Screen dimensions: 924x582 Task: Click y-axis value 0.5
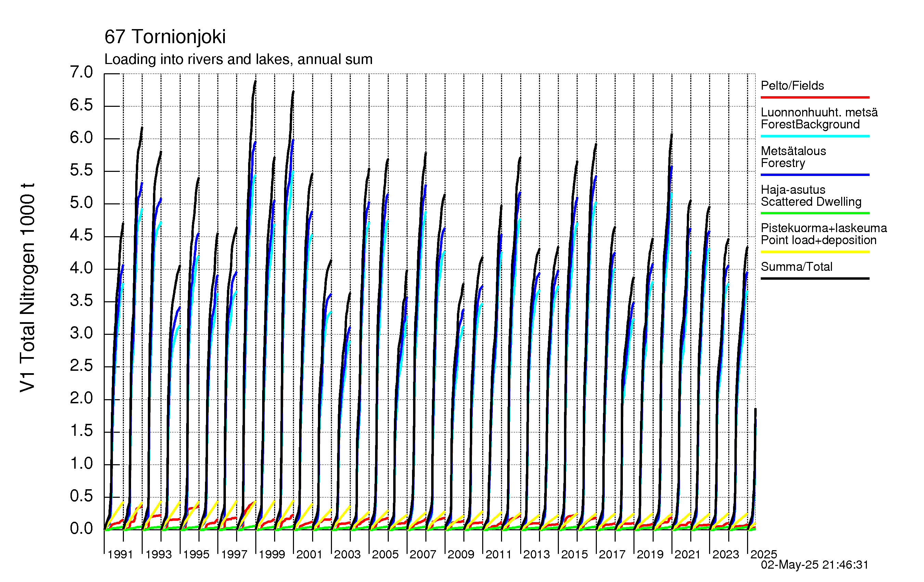click(81, 496)
